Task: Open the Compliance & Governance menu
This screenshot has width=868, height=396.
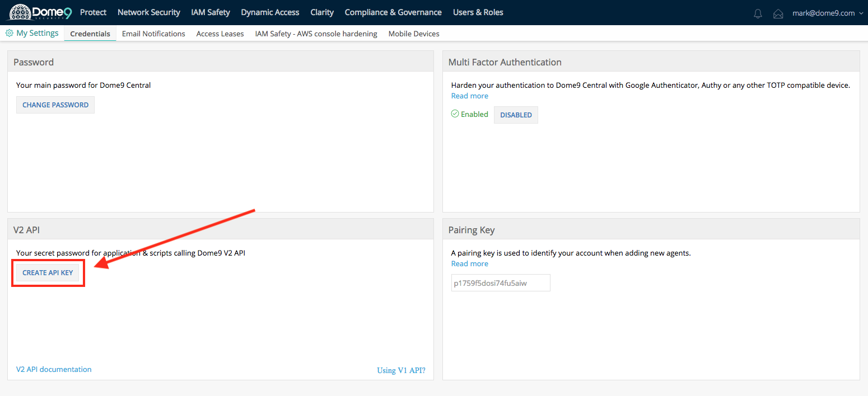Action: (393, 12)
